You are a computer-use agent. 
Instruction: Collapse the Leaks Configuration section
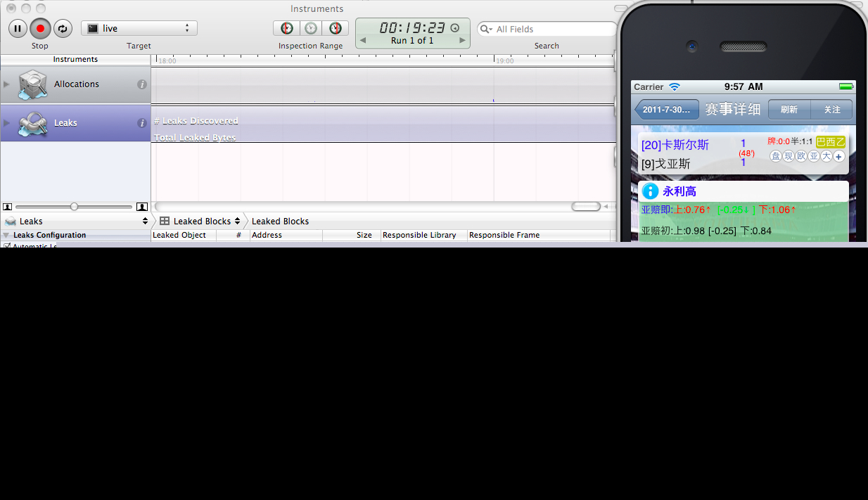6,236
